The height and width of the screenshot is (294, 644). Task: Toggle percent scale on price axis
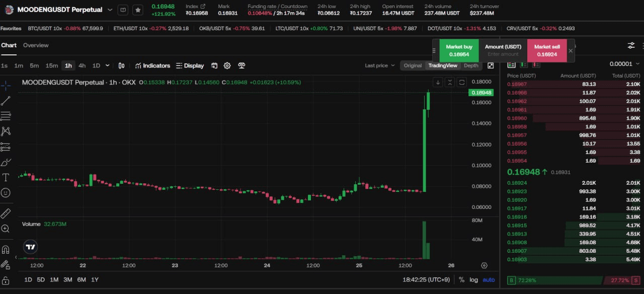click(461, 279)
